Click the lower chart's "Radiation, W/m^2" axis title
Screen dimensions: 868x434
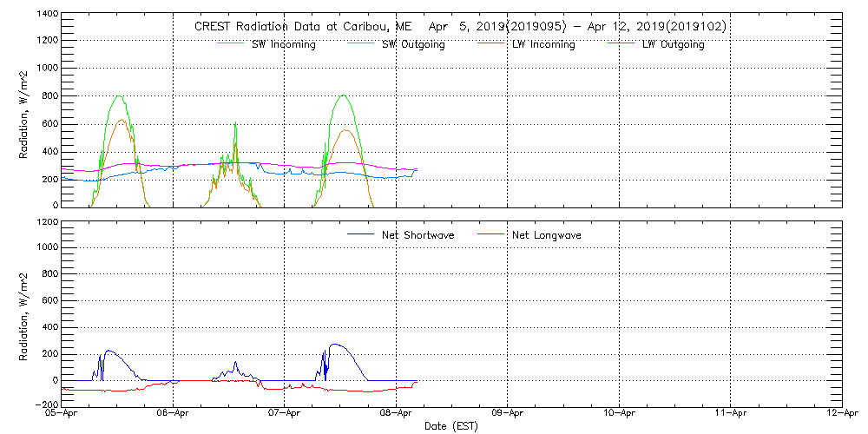(26, 313)
